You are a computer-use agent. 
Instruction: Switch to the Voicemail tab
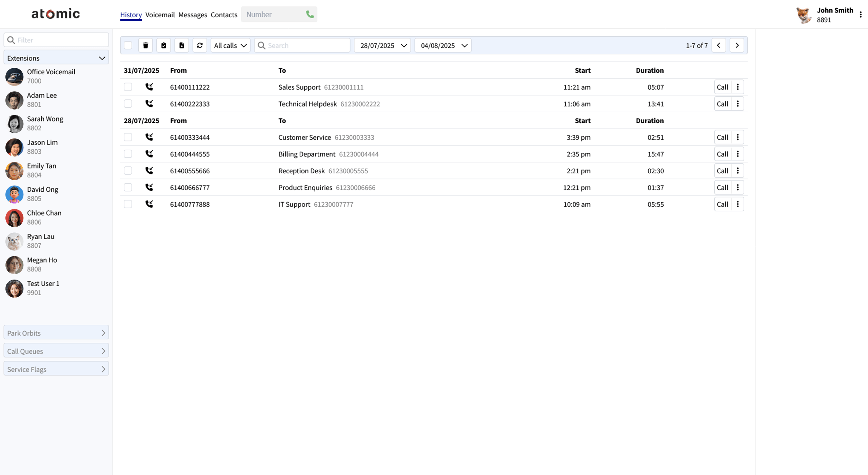click(160, 15)
